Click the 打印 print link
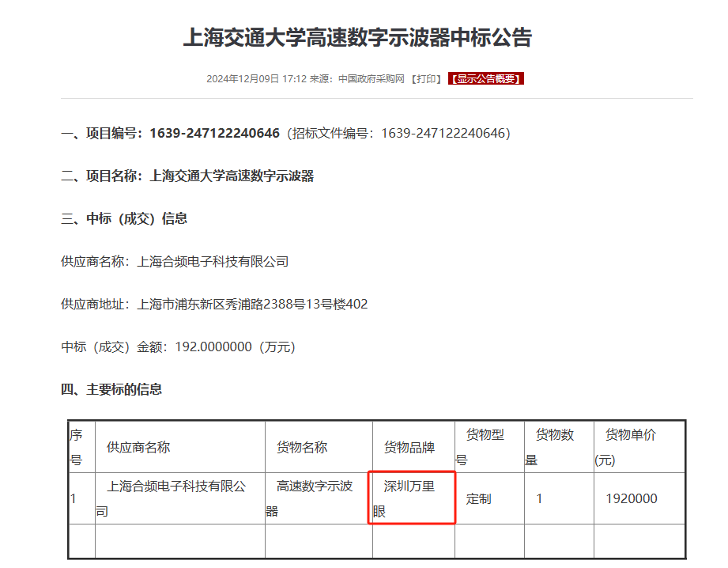Screen dimensions: 728x568 (x=427, y=79)
